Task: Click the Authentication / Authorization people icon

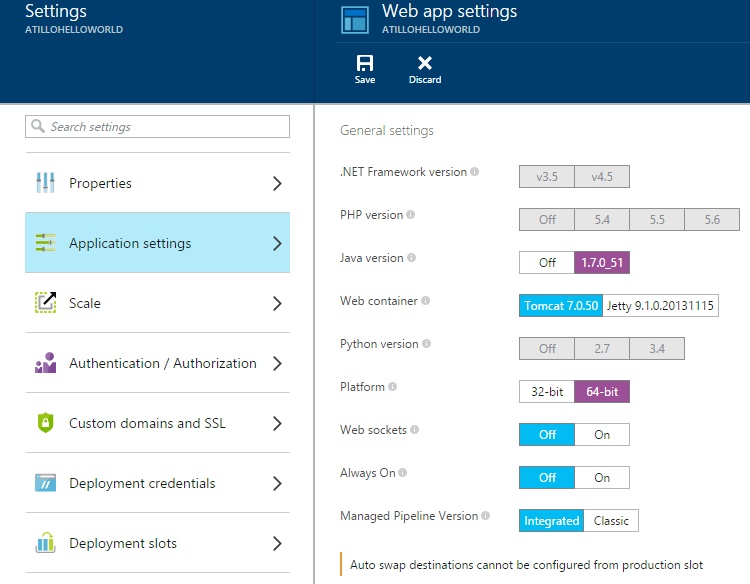Action: [x=45, y=363]
